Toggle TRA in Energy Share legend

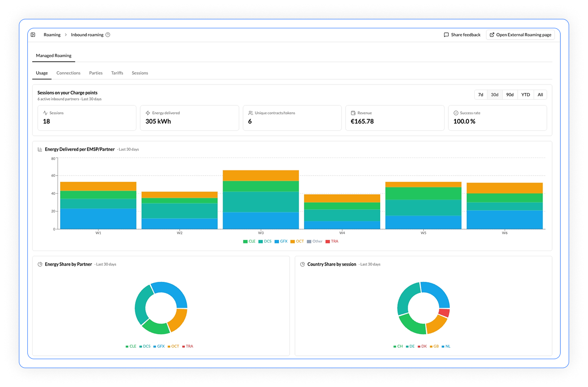point(187,346)
